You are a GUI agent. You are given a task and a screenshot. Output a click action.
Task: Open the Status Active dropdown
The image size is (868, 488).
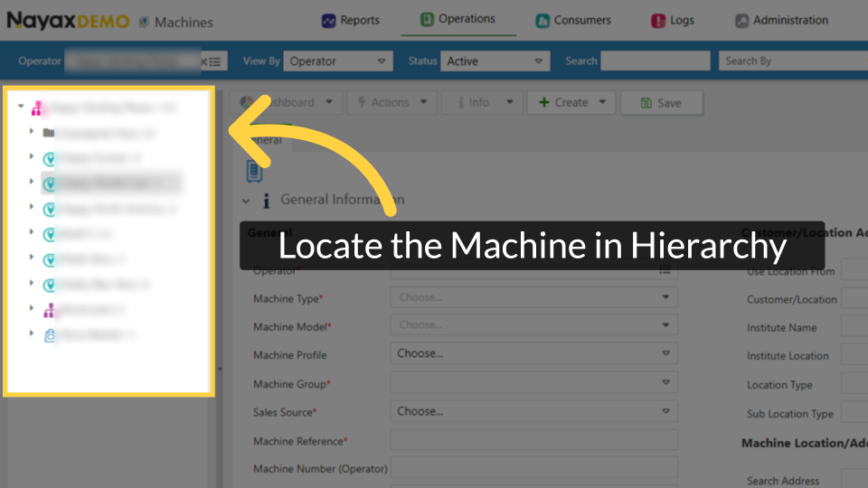[495, 61]
